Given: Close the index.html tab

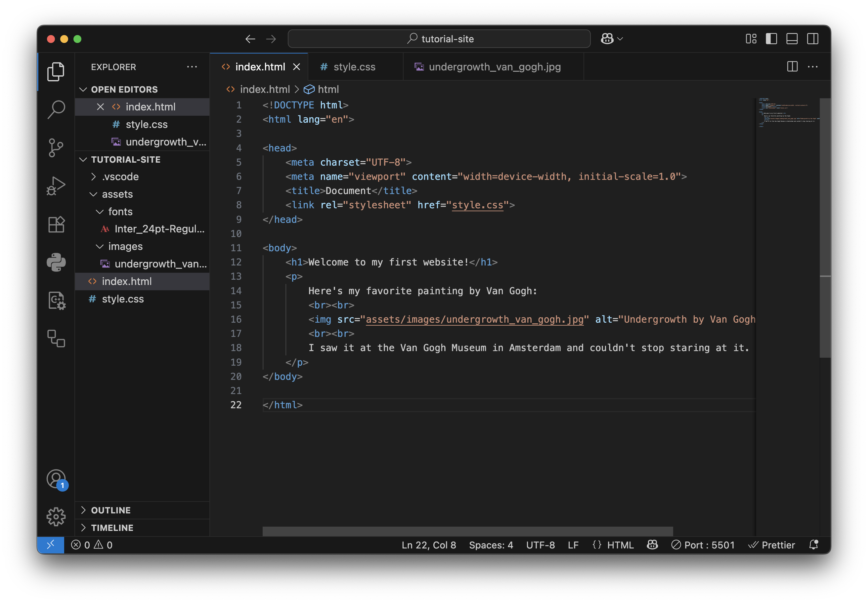Looking at the screenshot, I should [297, 67].
